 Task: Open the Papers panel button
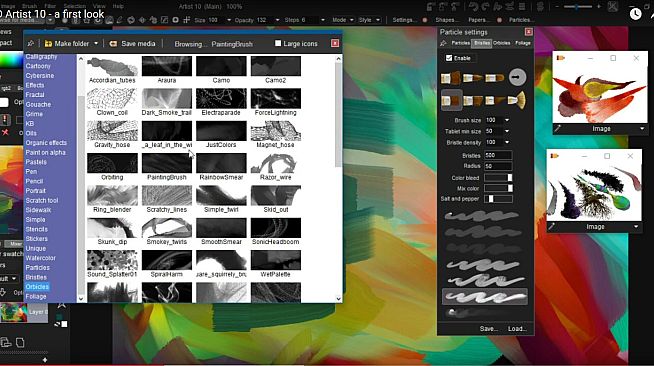coord(478,20)
